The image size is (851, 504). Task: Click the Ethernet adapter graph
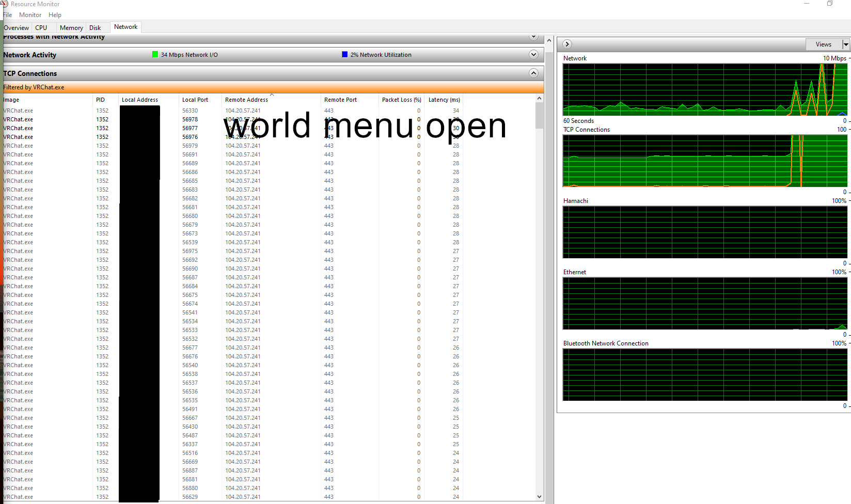pyautogui.click(x=705, y=303)
